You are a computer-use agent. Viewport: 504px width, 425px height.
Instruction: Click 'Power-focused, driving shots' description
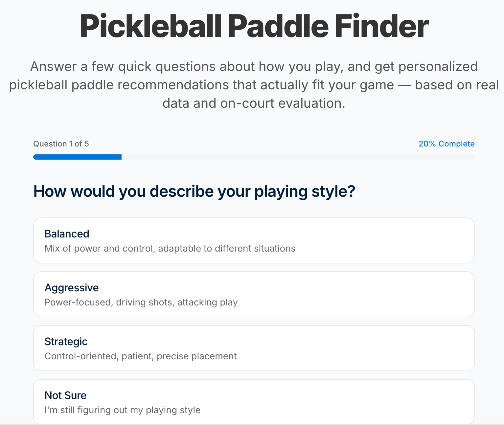click(x=141, y=302)
